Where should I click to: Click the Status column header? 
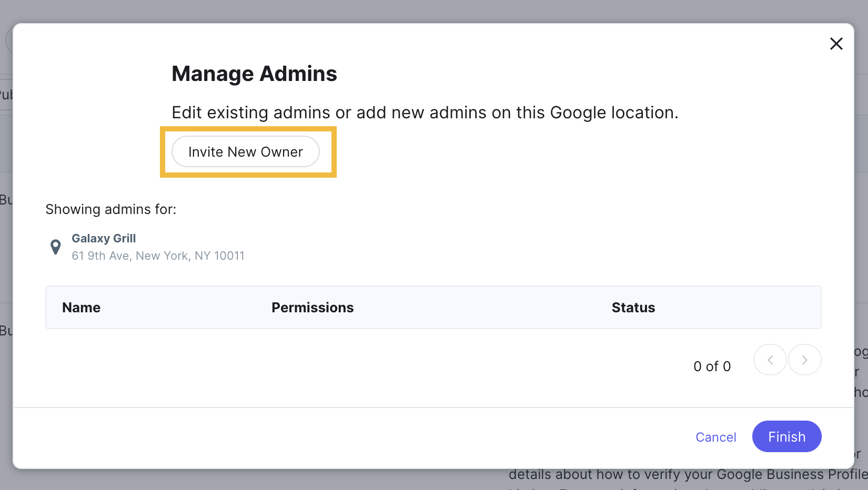pos(633,308)
